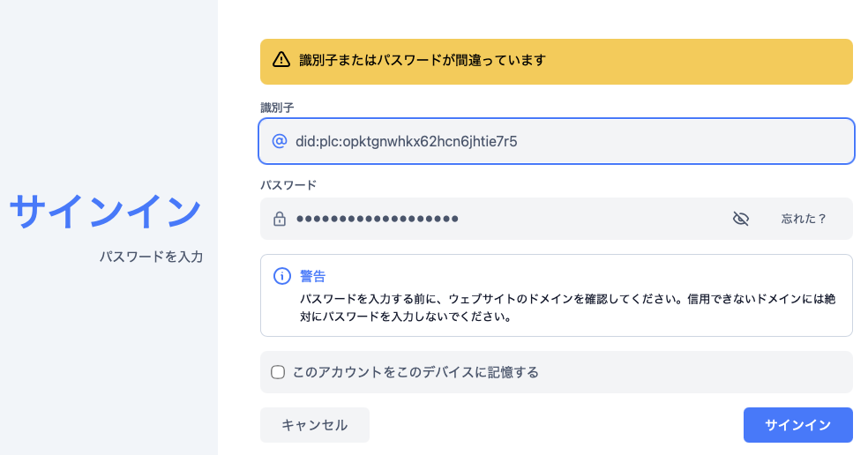The width and height of the screenshot is (868, 455).
Task: Click the 警告 heading in notice box
Action: coord(313,276)
